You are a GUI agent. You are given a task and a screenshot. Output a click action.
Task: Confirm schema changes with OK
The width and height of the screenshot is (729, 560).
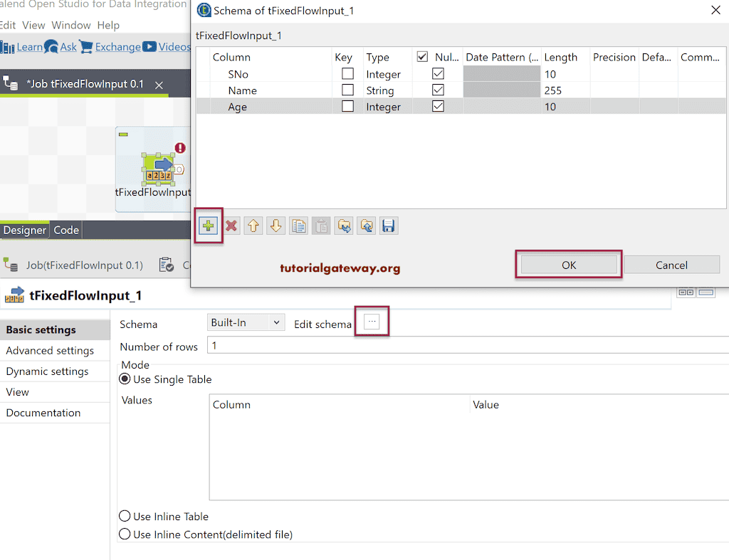(568, 264)
